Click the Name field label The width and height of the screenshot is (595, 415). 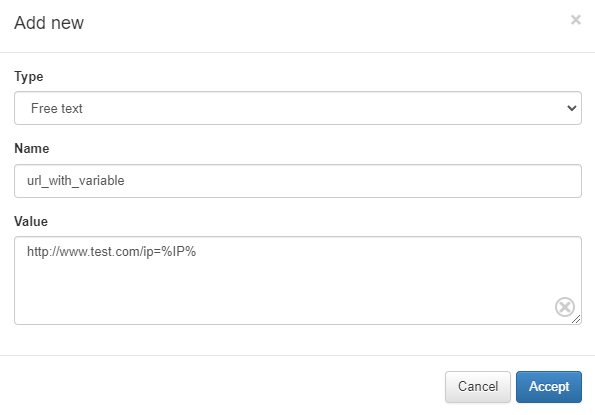(x=32, y=148)
